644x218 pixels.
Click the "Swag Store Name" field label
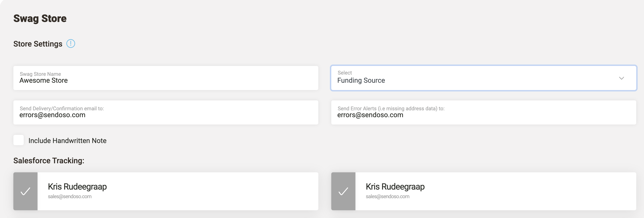(40, 74)
